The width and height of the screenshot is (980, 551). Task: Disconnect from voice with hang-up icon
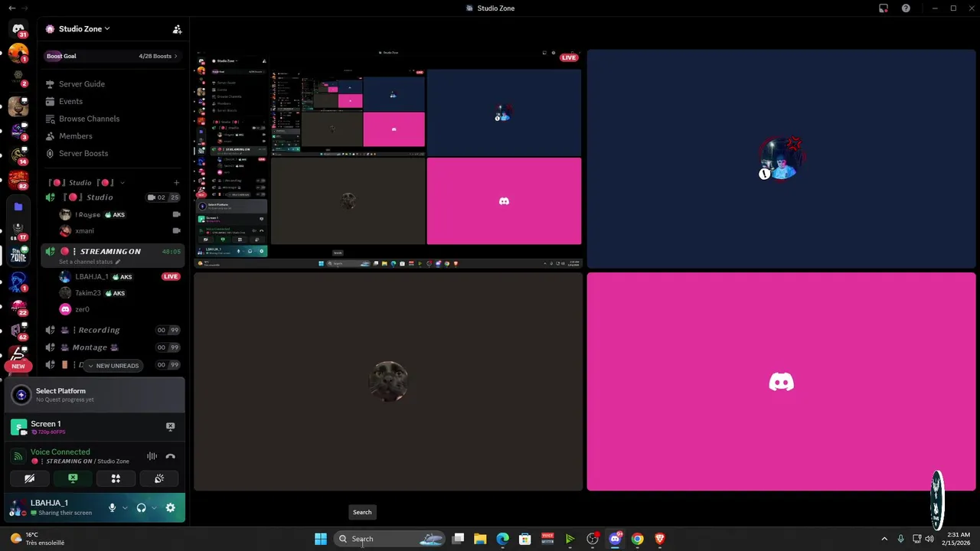click(170, 457)
